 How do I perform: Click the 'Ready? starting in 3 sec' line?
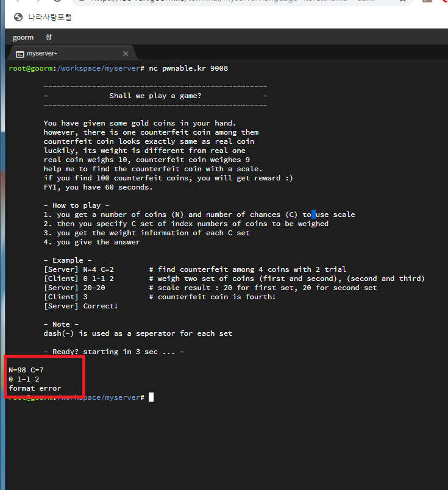113,352
